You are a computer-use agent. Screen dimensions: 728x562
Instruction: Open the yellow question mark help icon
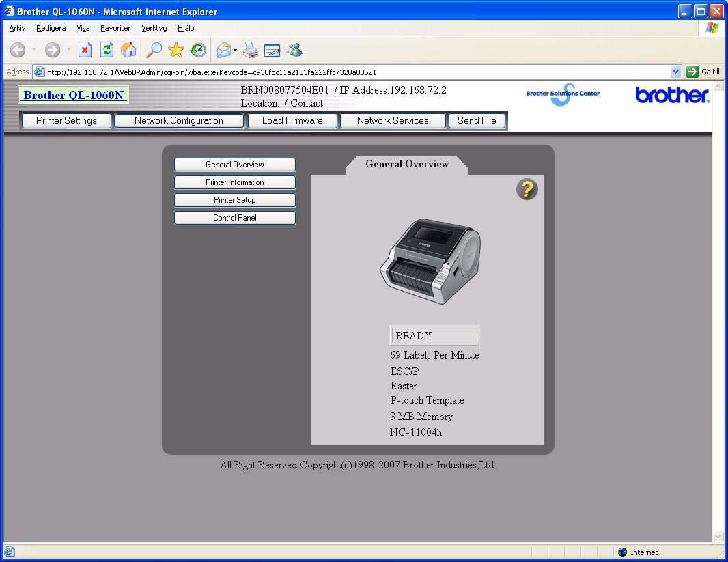pos(527,189)
